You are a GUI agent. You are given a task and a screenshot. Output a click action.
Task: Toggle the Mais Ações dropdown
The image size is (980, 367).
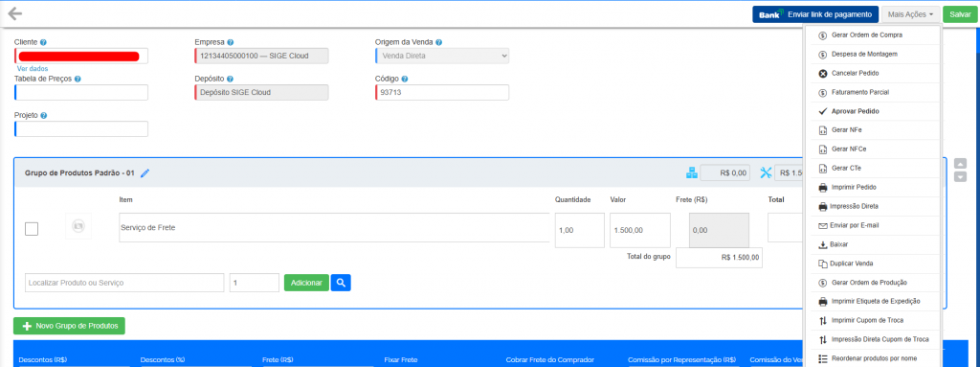911,14
